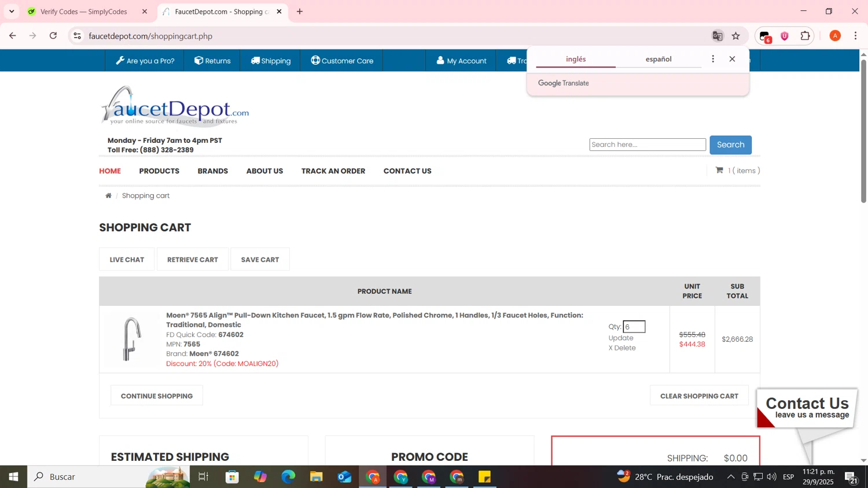Close the FaucetDepot shopping cart tab
This screenshot has width=868, height=488.
point(279,12)
